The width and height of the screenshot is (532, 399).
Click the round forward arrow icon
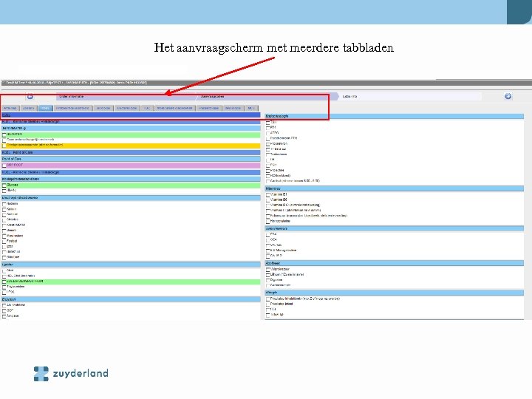(508, 96)
